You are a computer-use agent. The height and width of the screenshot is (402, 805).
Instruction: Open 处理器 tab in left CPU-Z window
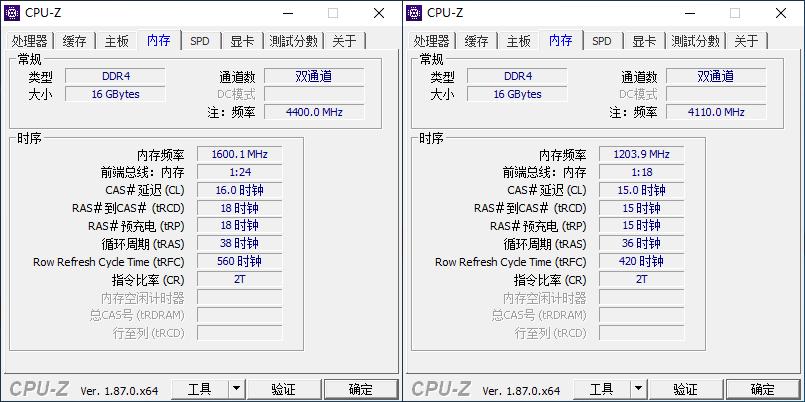tap(30, 41)
